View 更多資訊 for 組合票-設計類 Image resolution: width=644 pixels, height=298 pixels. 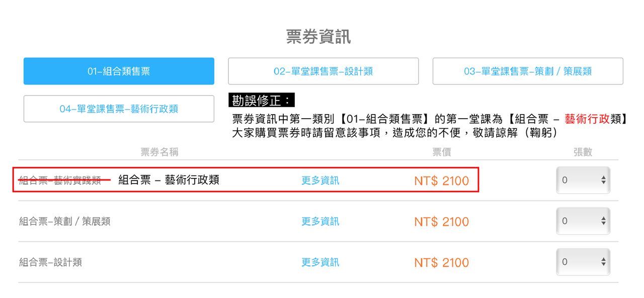point(320,262)
